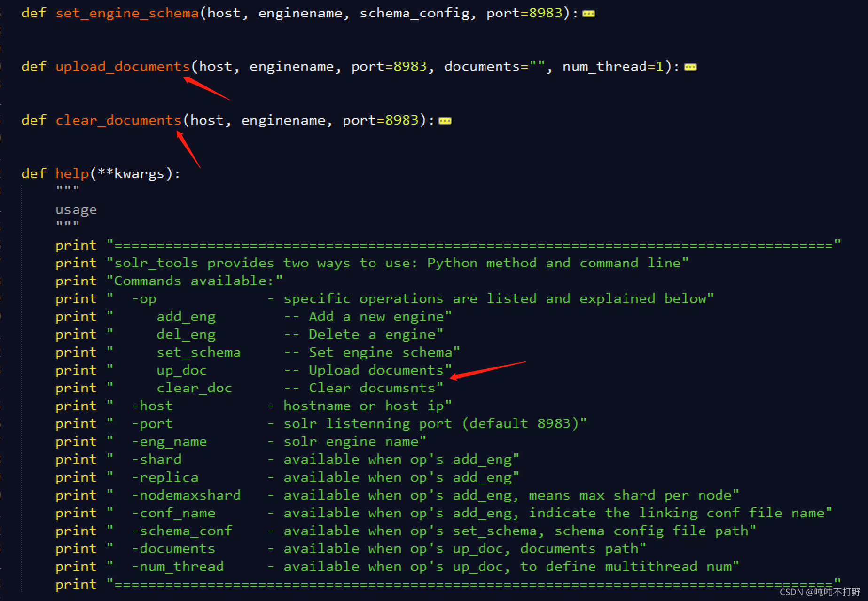The width and height of the screenshot is (868, 601).
Task: Click 'Commands available:' string
Action: pyautogui.click(x=195, y=281)
